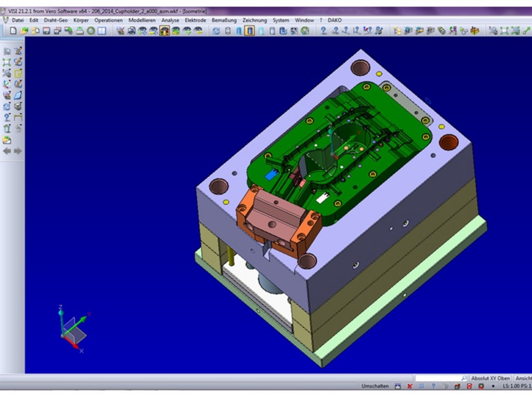Select the green zoom-extents frame icon in left toolbar
Image resolution: width=532 pixels, height=399 pixels.
click(x=7, y=62)
